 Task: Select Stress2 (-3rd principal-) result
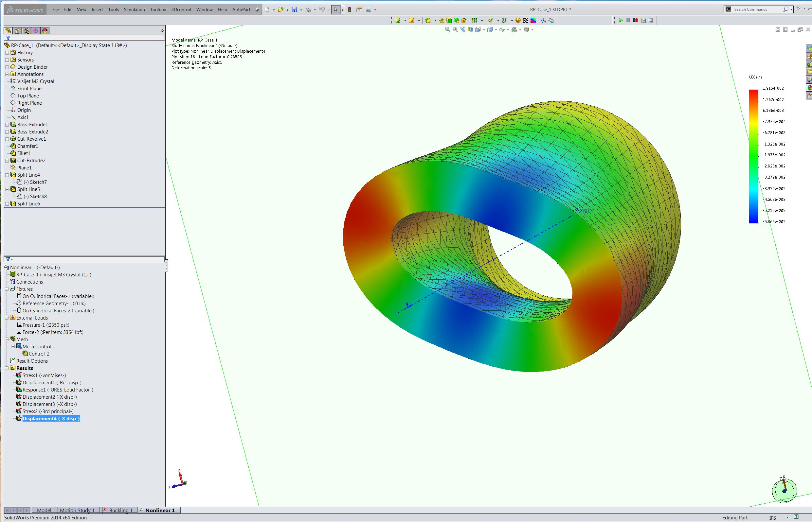[x=48, y=411]
